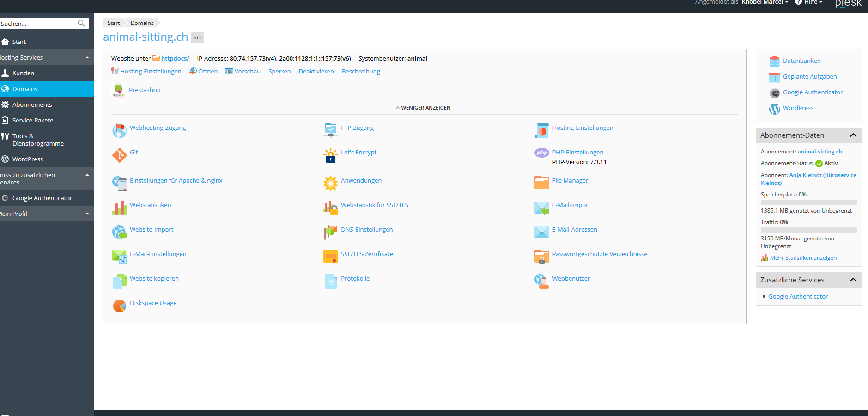The image size is (868, 416).
Task: Click the E-Mail-Import icon
Action: 542,208
